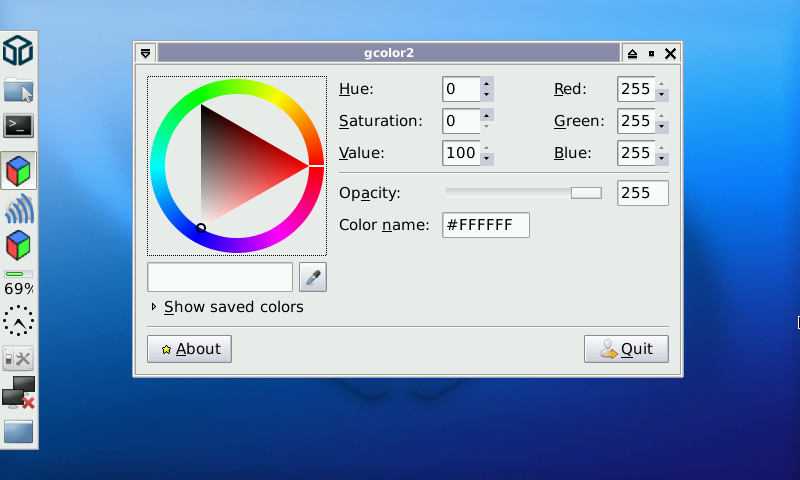The width and height of the screenshot is (800, 480).
Task: Focus the Red input field
Action: (x=636, y=89)
